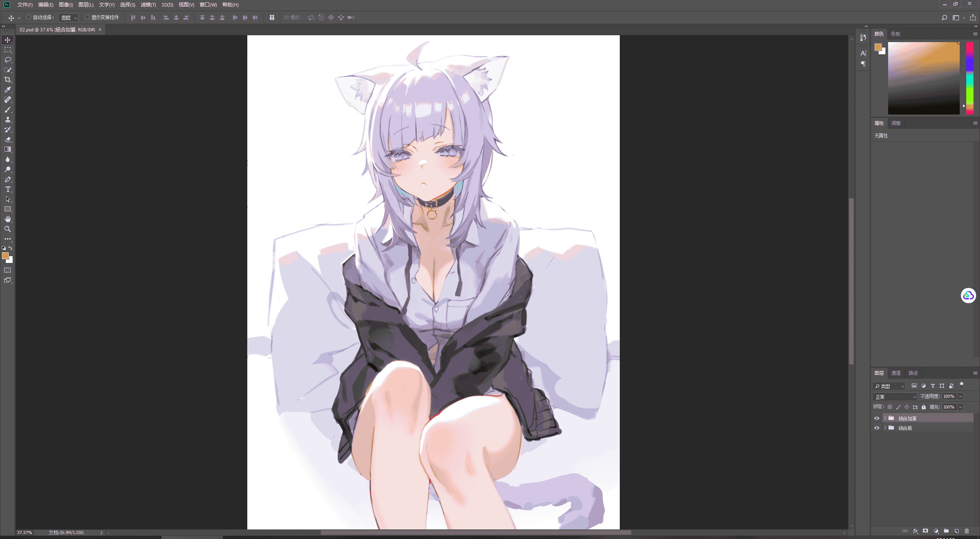Select the Pen tool
This screenshot has width=980, height=539.
point(8,179)
